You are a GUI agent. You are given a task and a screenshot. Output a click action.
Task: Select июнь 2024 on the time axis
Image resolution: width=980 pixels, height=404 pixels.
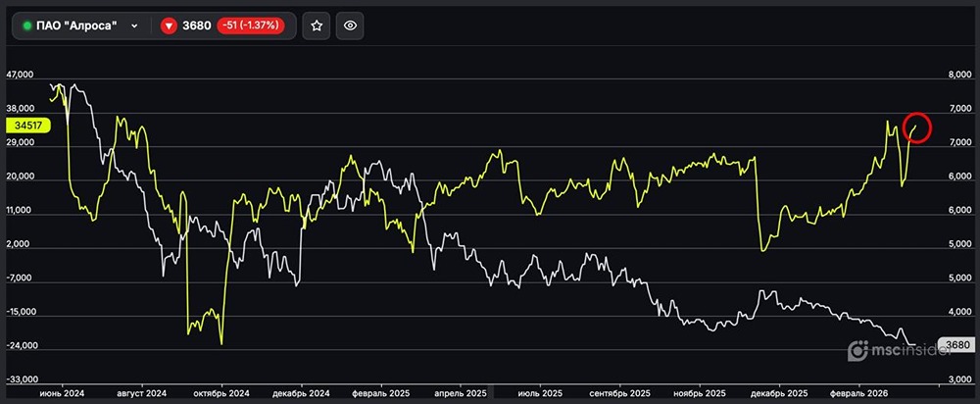coord(61,392)
